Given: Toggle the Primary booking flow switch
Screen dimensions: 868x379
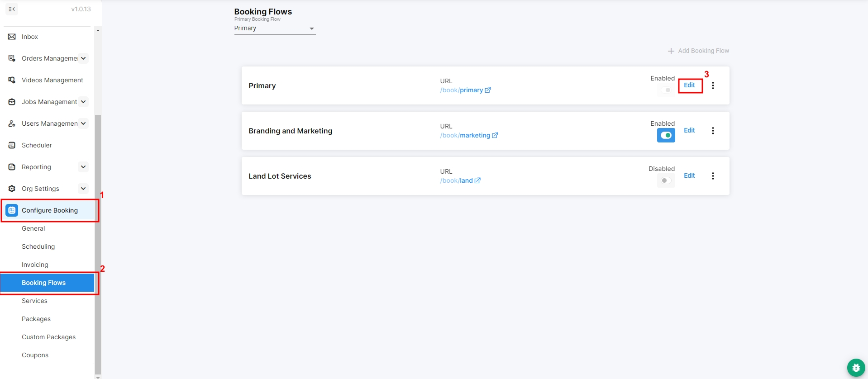Looking at the screenshot, I should (666, 90).
